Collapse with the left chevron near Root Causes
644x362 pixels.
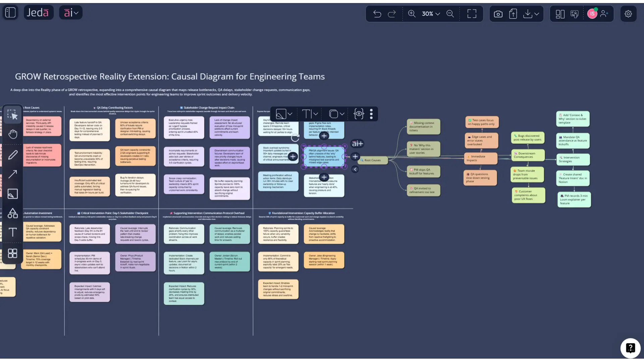[x=355, y=169]
